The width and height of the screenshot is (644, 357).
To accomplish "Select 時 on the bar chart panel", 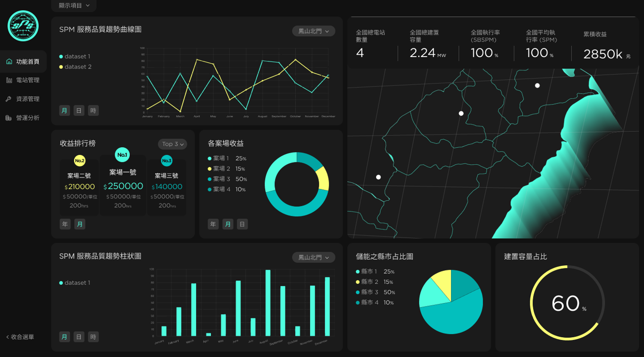I will click(x=93, y=337).
